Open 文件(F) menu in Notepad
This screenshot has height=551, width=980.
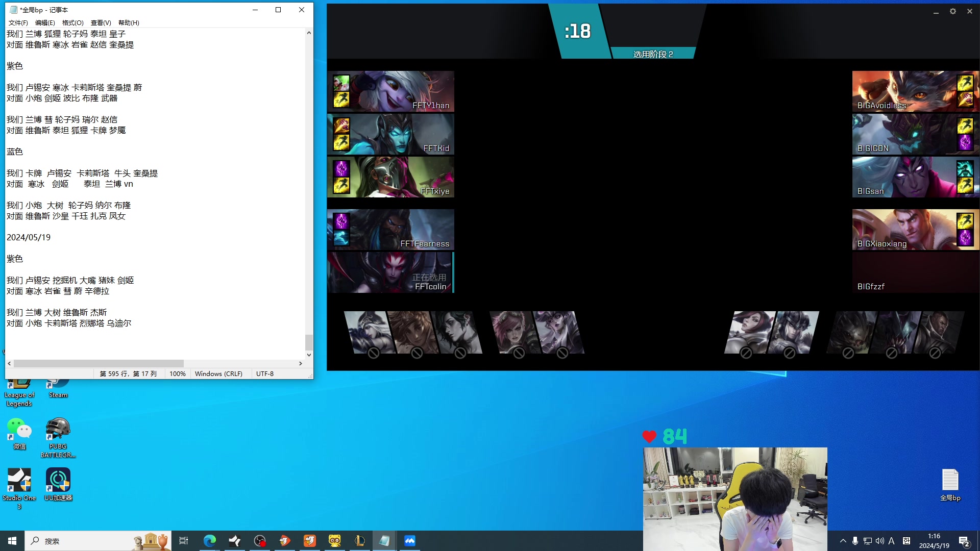tap(18, 22)
